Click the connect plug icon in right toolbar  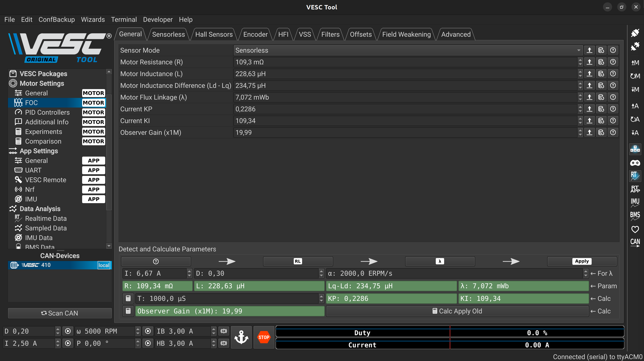(x=635, y=33)
